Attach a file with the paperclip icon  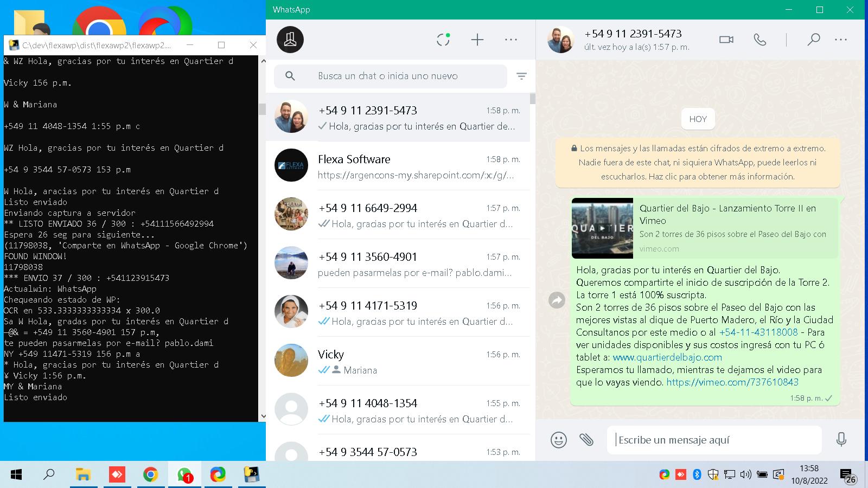click(x=586, y=440)
